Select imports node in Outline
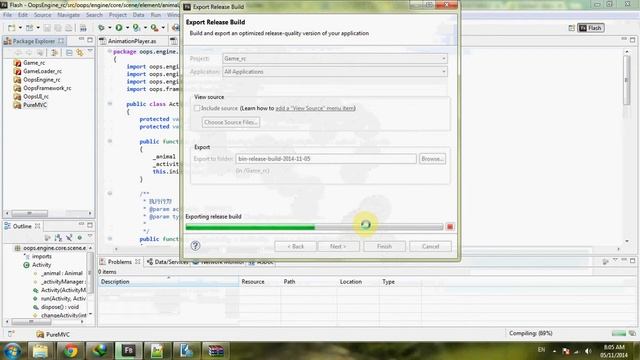Viewport: 640px width, 360px height. (x=42, y=256)
